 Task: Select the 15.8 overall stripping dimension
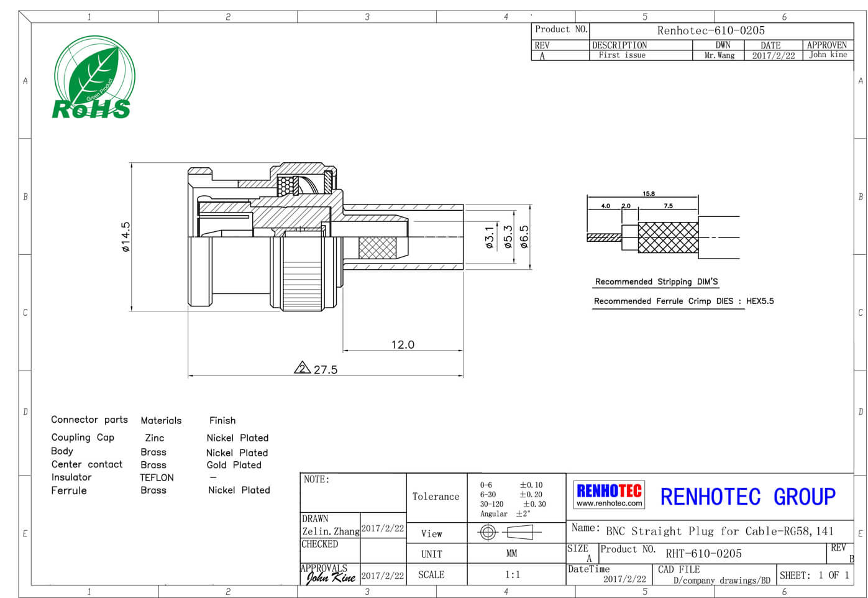click(648, 194)
